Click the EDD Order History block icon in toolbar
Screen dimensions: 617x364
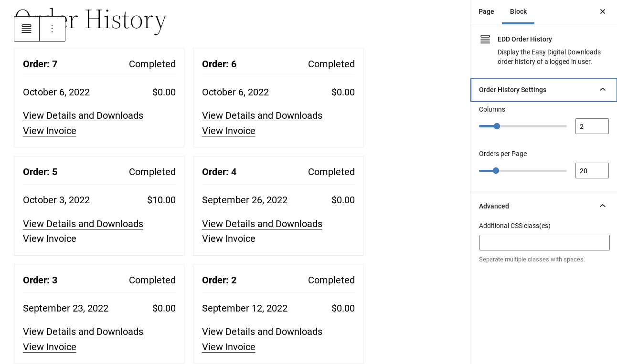point(27,29)
